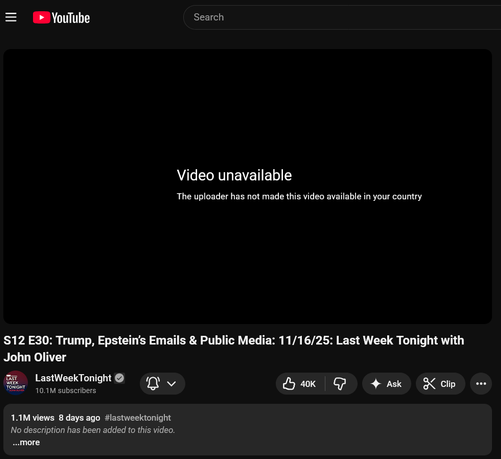501x459 pixels.
Task: Click the Video unavailable message
Action: (x=234, y=175)
